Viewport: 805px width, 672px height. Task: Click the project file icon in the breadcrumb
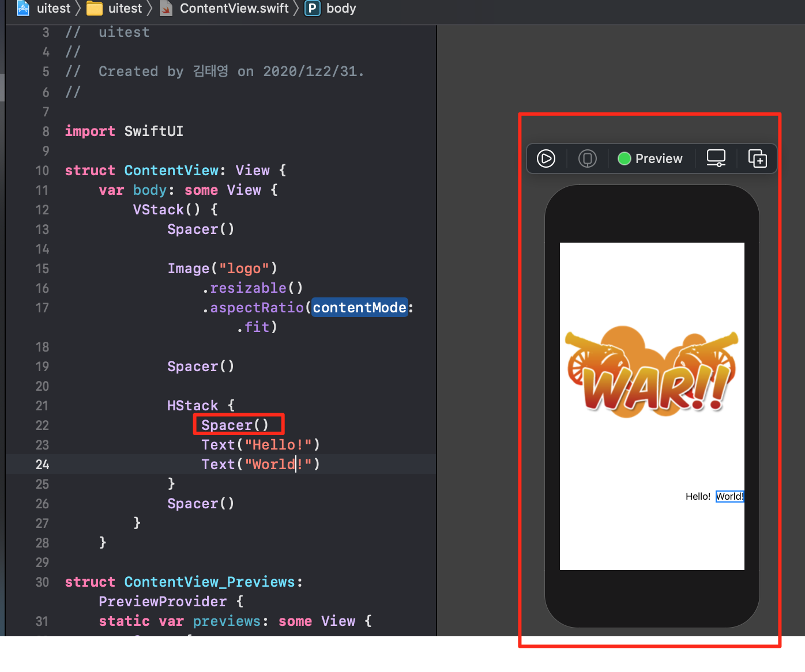(x=23, y=8)
